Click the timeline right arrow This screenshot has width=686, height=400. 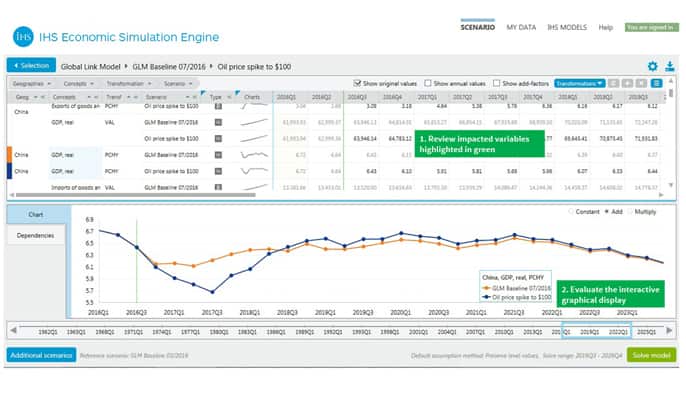[669, 330]
